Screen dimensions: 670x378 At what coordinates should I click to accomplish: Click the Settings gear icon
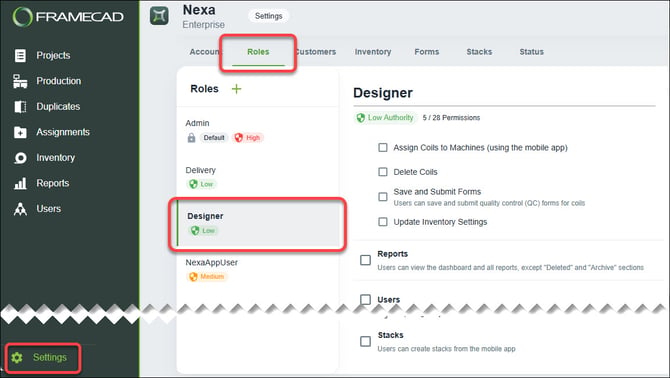17,357
